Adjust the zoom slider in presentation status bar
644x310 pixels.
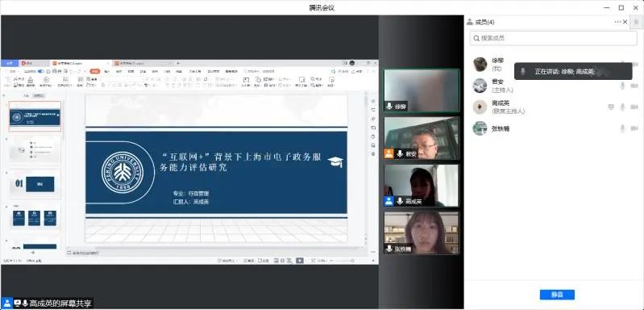coord(342,261)
